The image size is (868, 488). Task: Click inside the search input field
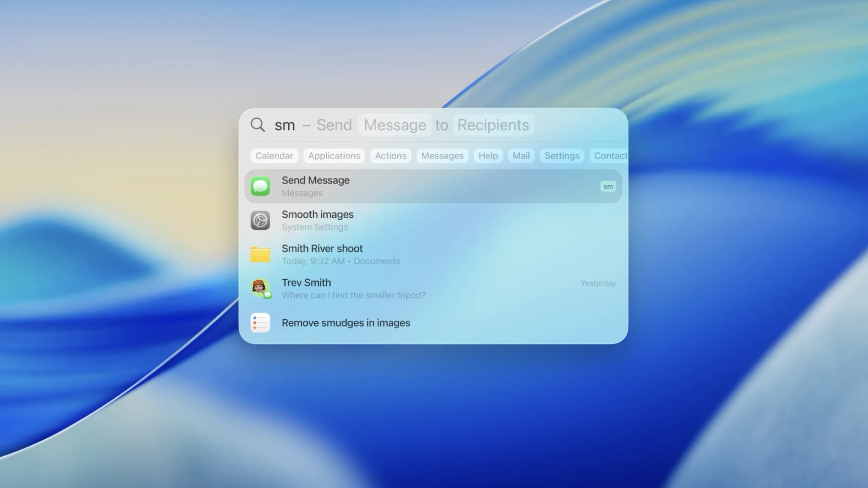(286, 125)
